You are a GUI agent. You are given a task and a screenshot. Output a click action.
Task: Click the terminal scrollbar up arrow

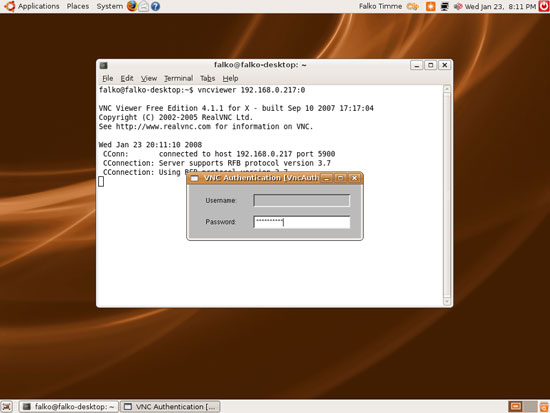click(x=447, y=89)
